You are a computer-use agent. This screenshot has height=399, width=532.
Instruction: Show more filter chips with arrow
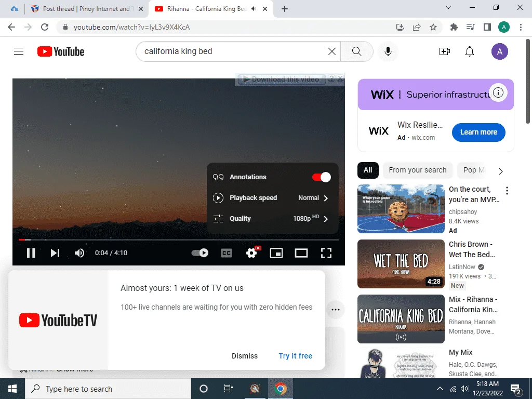(x=501, y=171)
